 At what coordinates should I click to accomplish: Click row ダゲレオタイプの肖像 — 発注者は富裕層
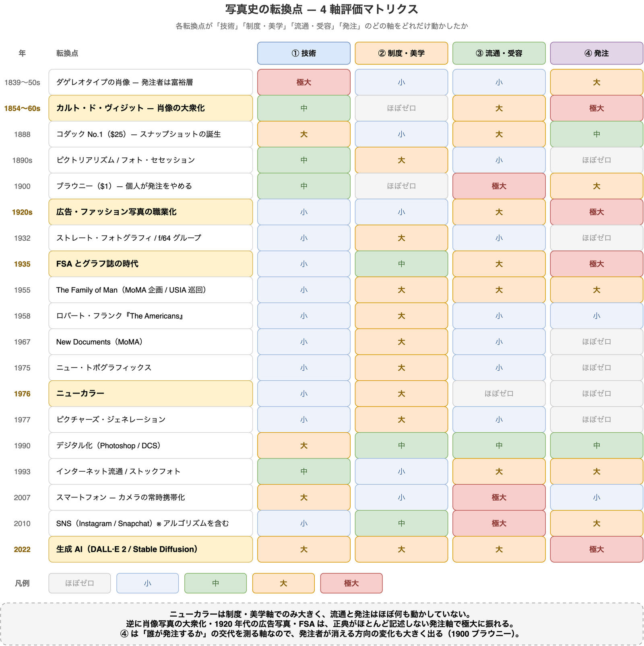tap(151, 82)
